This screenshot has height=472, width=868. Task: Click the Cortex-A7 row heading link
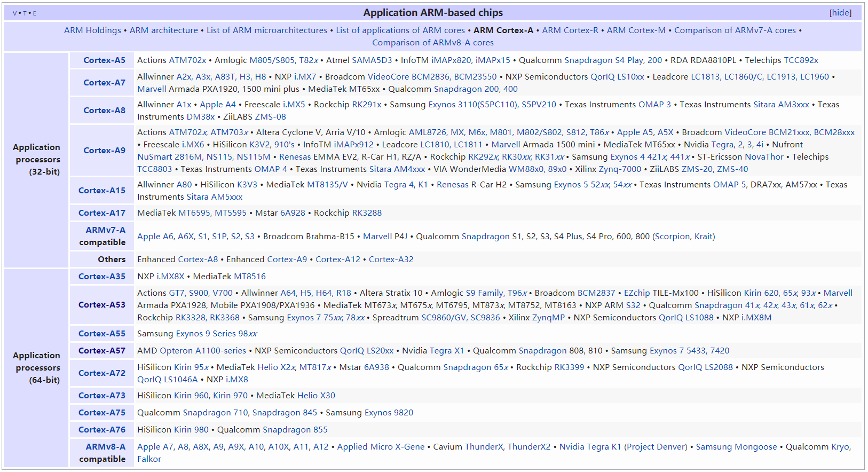pyautogui.click(x=105, y=83)
